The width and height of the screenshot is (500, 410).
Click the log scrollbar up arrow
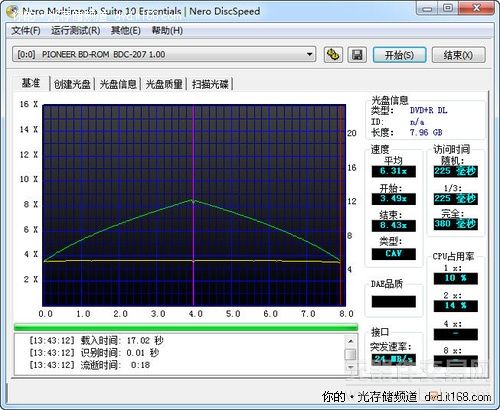click(x=350, y=341)
